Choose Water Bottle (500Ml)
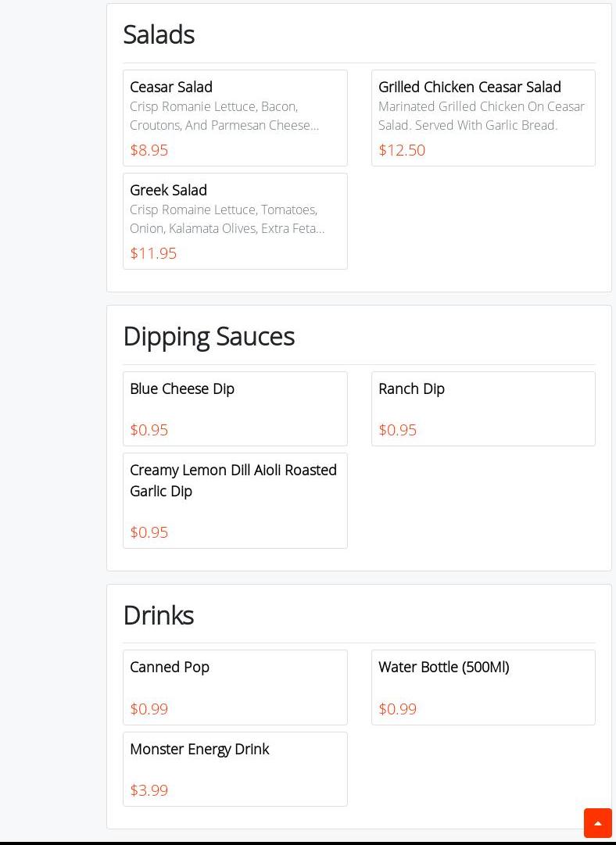Image resolution: width=616 pixels, height=845 pixels. 443,667
